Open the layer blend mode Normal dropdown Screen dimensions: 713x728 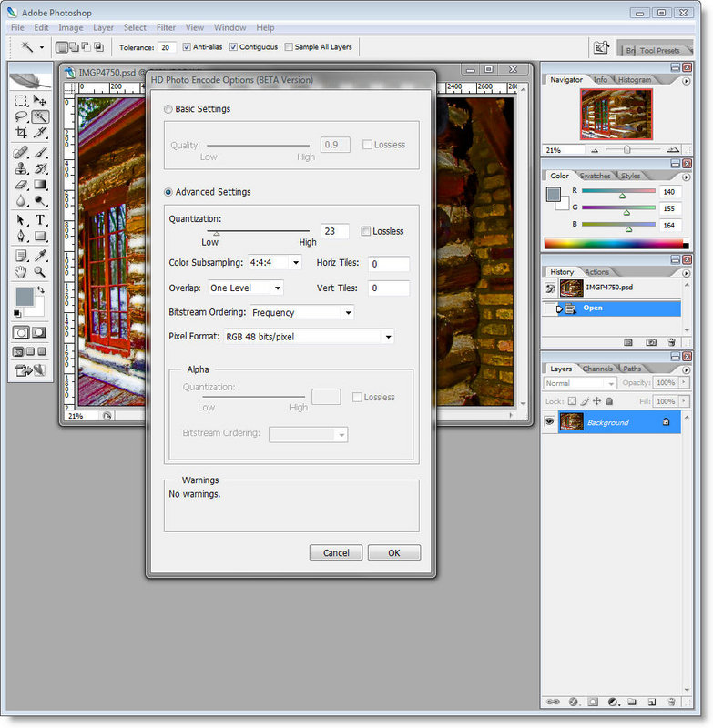pos(611,383)
